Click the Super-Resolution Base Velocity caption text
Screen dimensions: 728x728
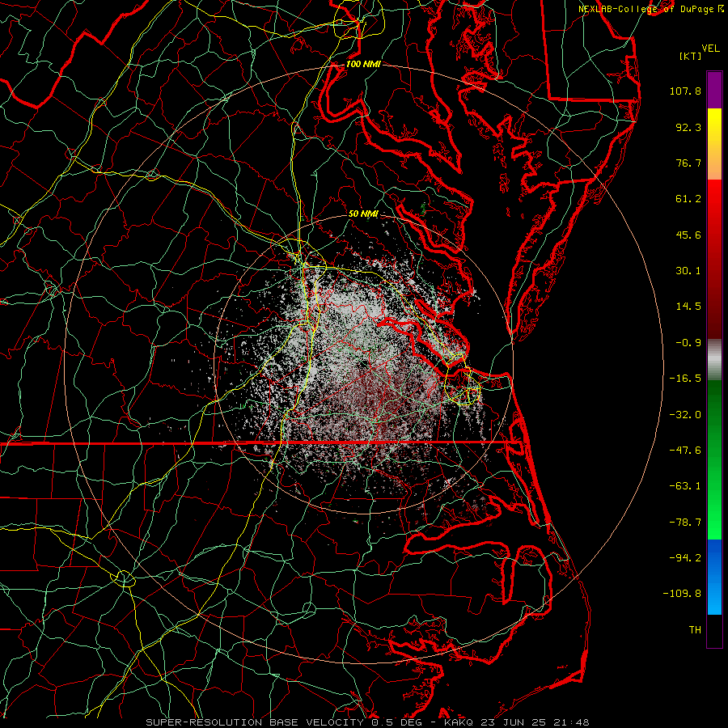[x=367, y=722]
